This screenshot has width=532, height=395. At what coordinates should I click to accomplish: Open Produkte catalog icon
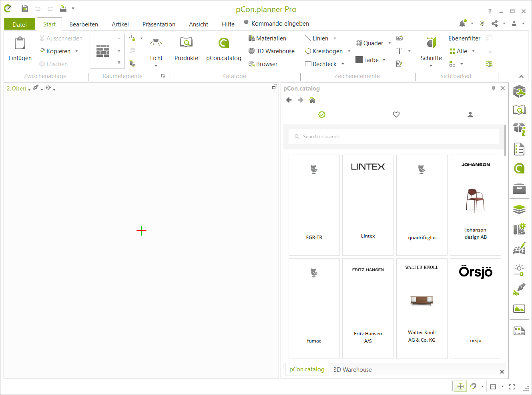[186, 42]
